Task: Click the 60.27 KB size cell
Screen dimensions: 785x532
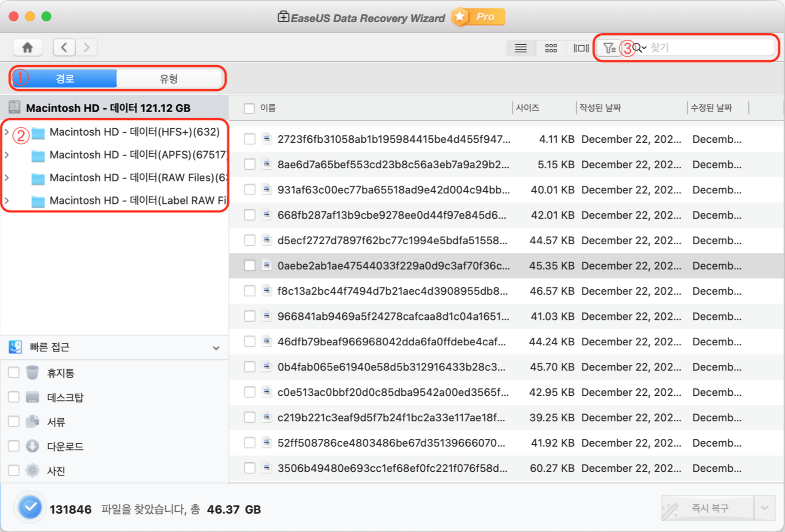Action: tap(552, 469)
